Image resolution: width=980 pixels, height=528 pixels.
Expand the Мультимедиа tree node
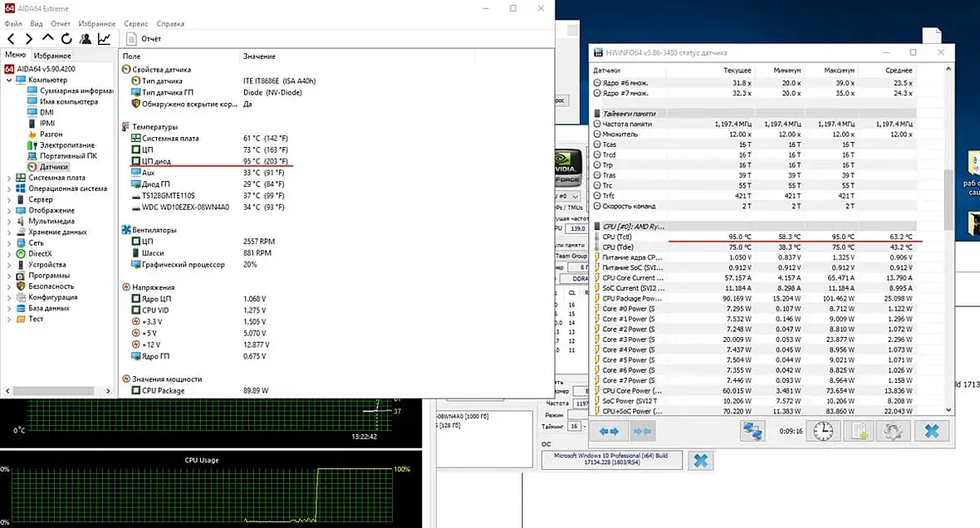click(x=9, y=221)
